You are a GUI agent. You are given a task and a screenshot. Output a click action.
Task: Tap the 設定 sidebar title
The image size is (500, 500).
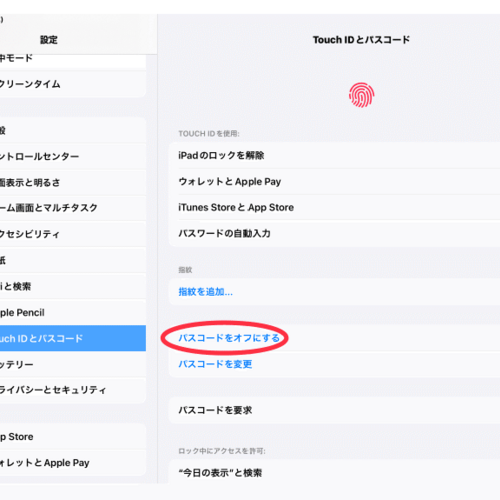pos(49,40)
